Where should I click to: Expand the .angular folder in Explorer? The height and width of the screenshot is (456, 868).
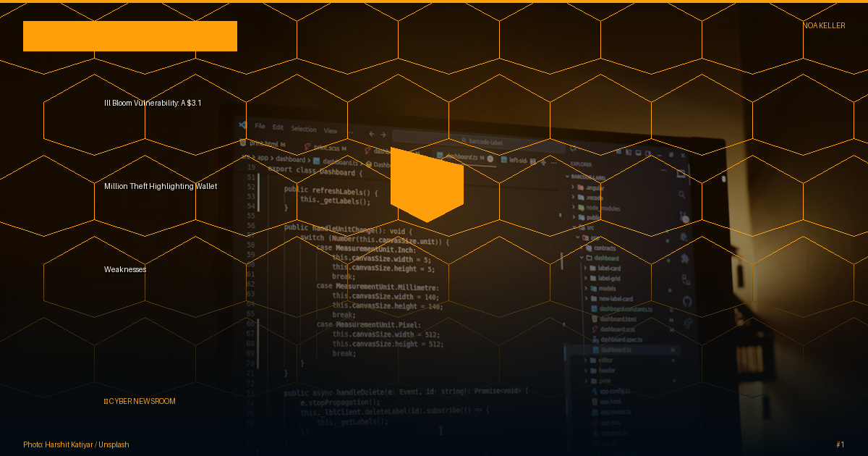pos(590,188)
